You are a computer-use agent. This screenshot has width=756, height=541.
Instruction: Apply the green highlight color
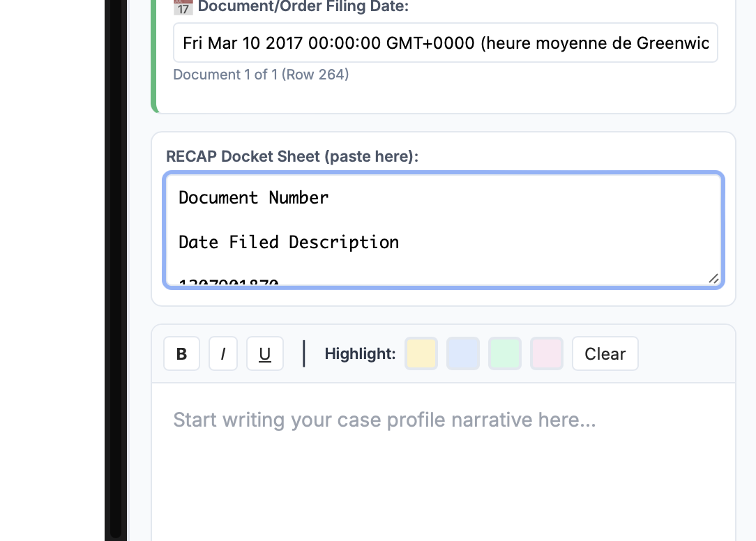[505, 353]
